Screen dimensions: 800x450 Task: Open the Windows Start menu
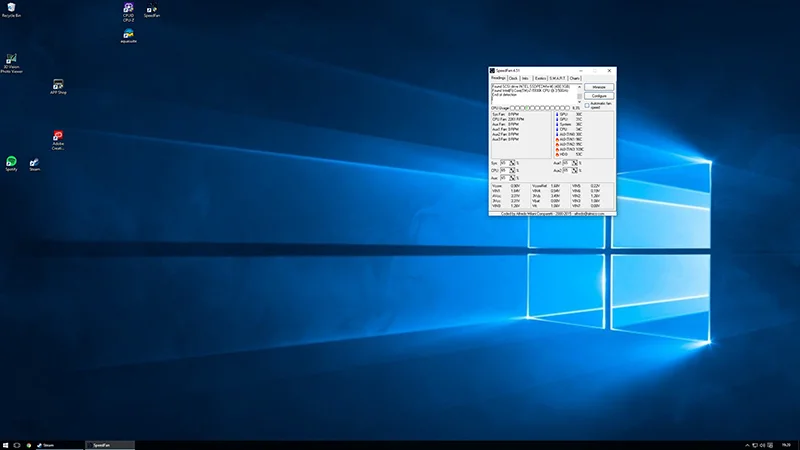coord(6,445)
